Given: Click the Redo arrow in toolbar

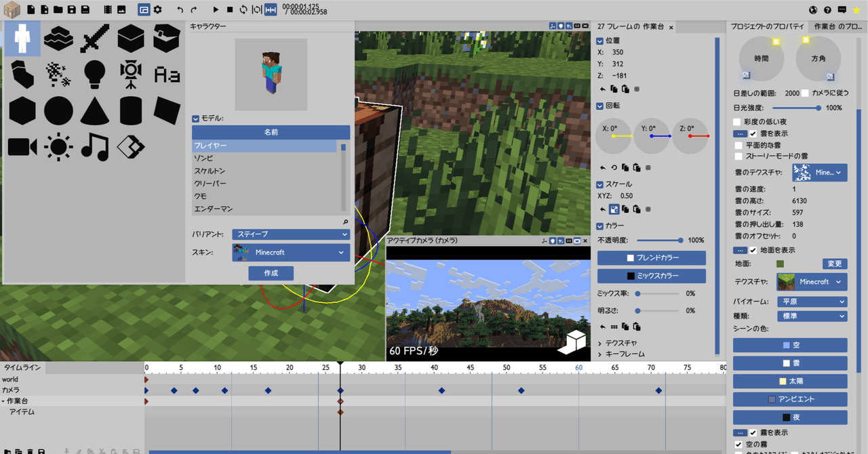Looking at the screenshot, I should tap(194, 9).
